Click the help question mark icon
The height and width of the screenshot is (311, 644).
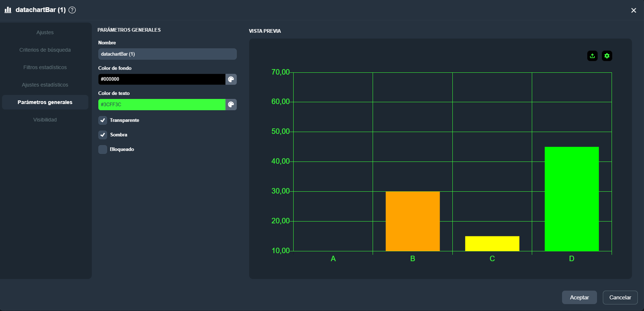pos(72,10)
